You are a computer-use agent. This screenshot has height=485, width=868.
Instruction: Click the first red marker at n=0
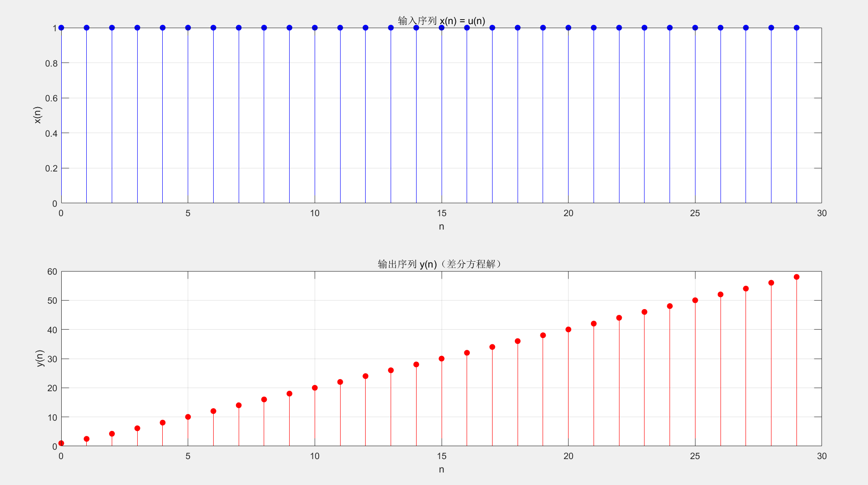click(x=61, y=443)
